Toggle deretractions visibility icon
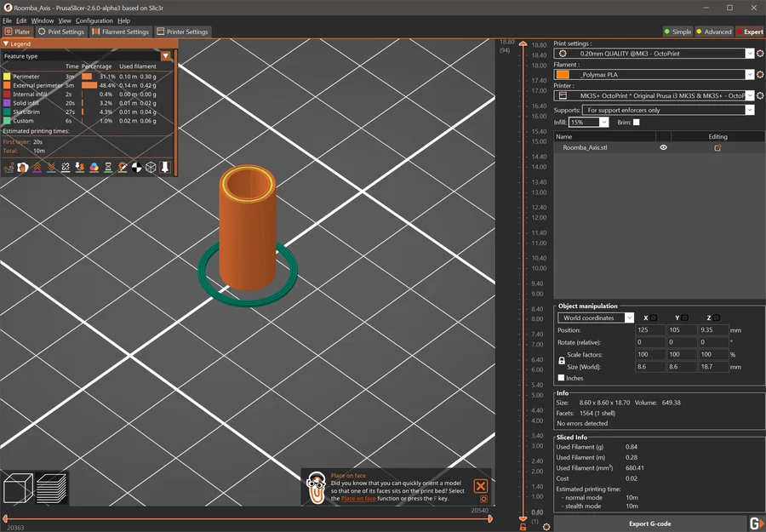 [x=51, y=168]
